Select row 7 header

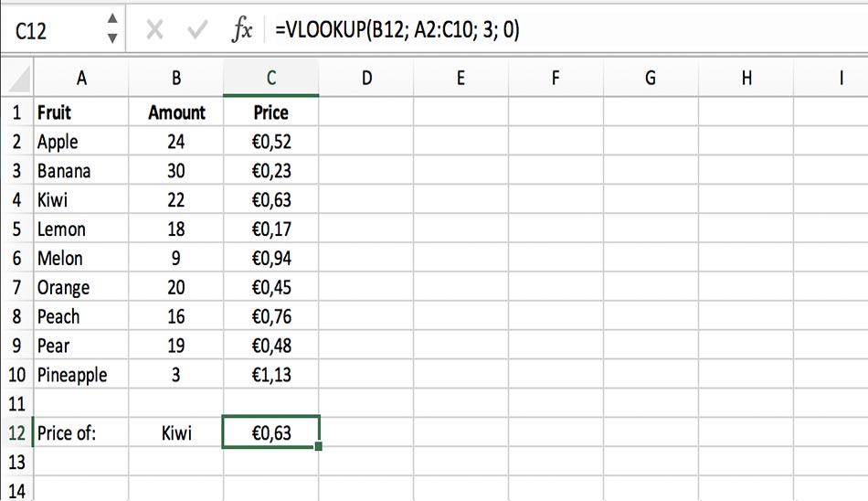[17, 288]
